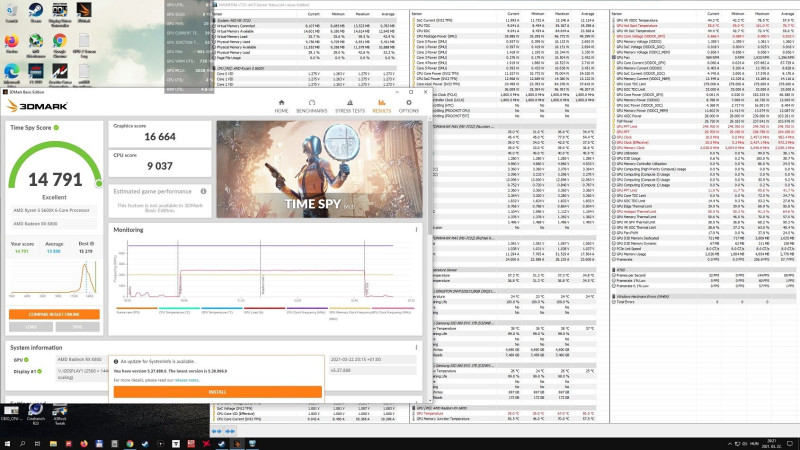
Task: Select the Google Chrome desktop shortcut
Action: click(x=59, y=45)
